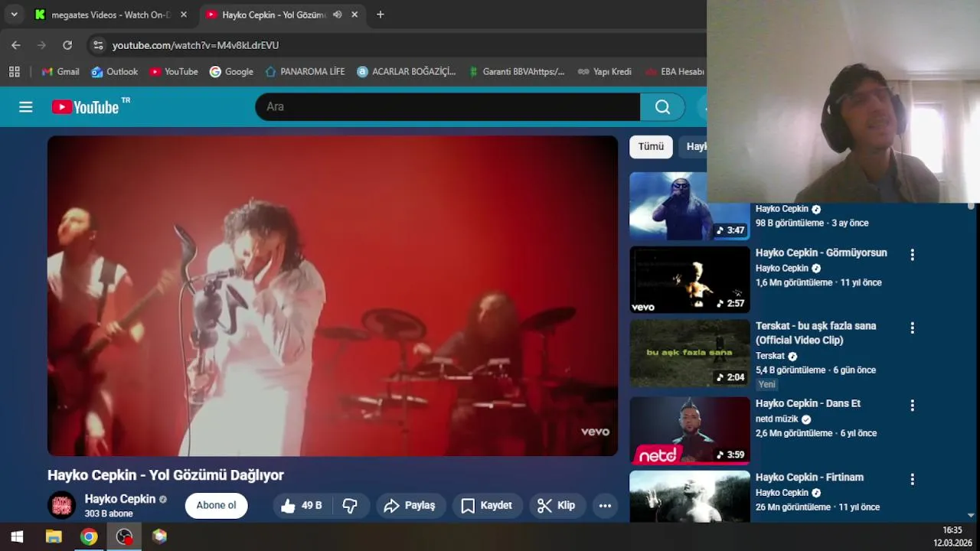980x551 pixels.
Task: Share the video with Paylaş
Action: (410, 505)
